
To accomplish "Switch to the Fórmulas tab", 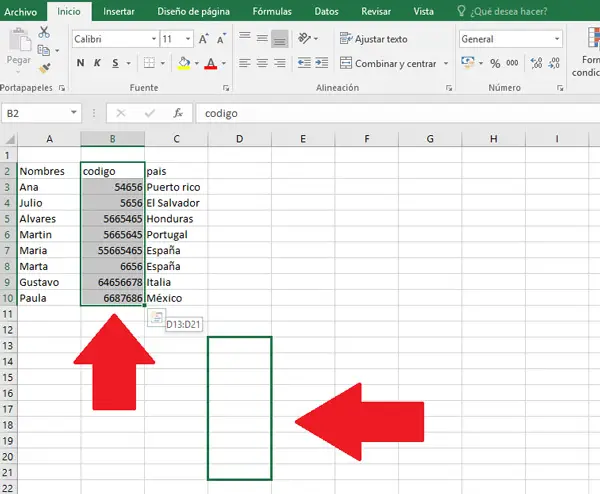I will pyautogui.click(x=272, y=11).
